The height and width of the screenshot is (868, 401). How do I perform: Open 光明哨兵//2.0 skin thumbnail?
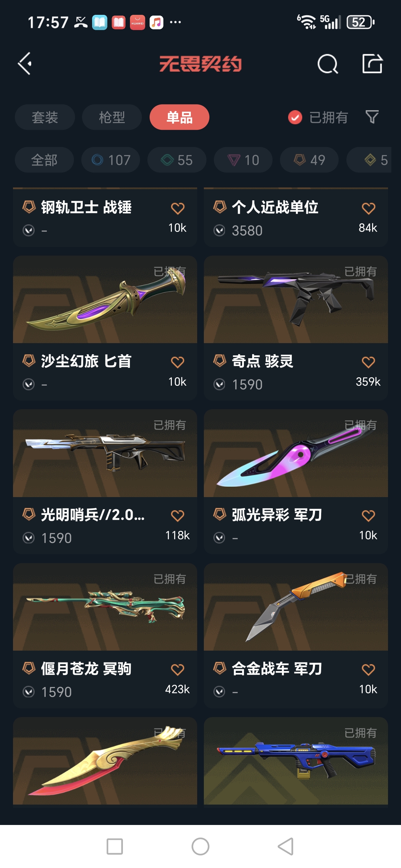click(x=105, y=453)
